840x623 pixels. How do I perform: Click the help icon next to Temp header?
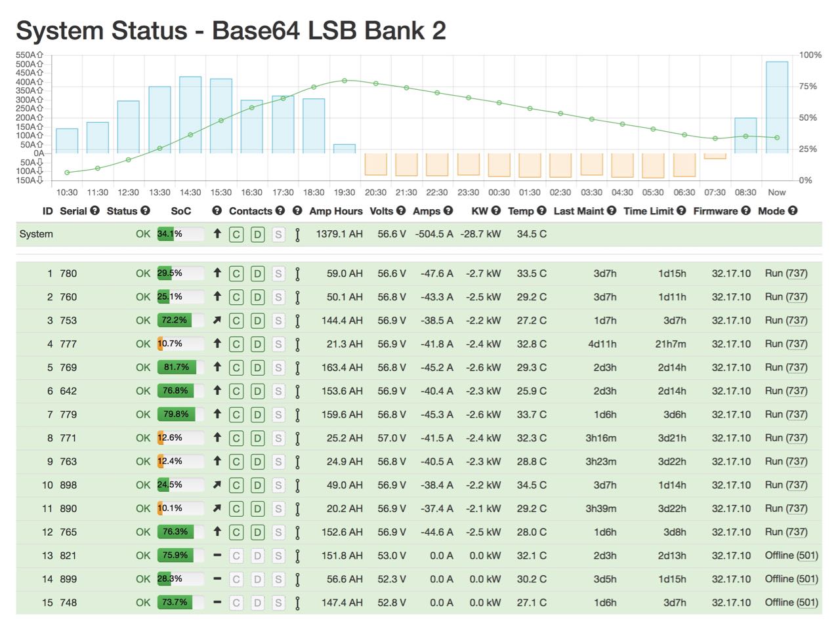[x=541, y=211]
